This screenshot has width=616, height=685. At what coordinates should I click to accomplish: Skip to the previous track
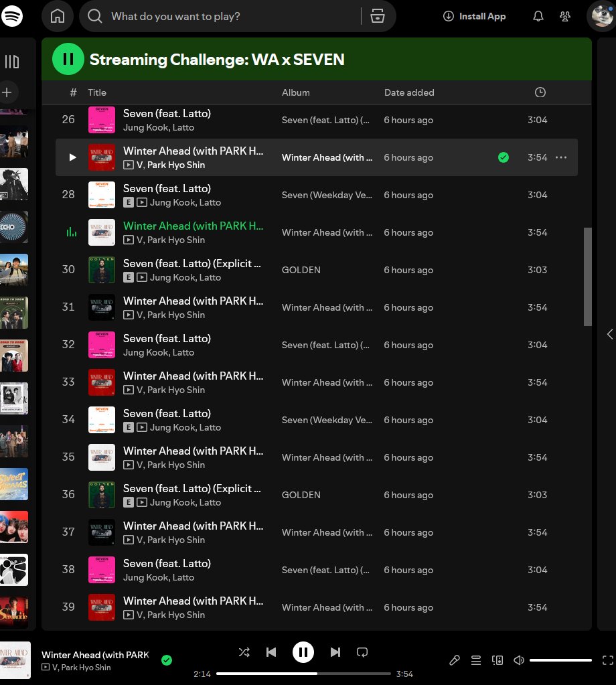[271, 652]
